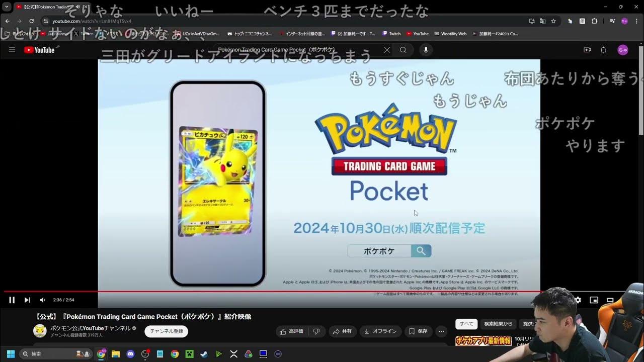The image size is (644, 362).
Task: Click the taskbar 検索 search box
Action: pyautogui.click(x=56, y=354)
